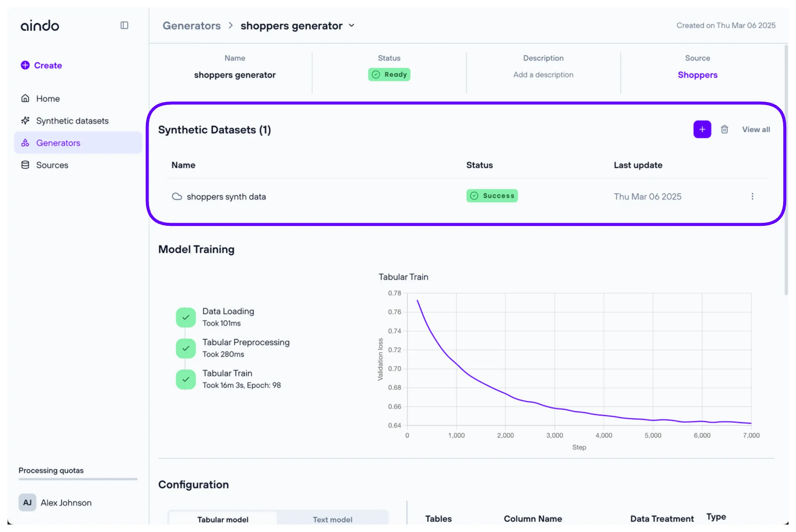Click the Tabular Preprocessing green checkmark
The width and height of the screenshot is (796, 532).
[x=186, y=348]
